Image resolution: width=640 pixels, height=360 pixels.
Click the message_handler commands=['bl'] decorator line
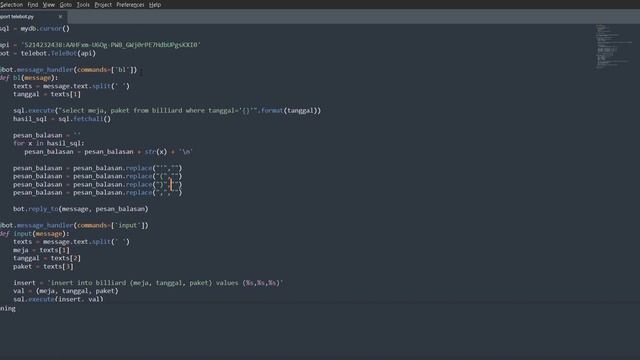(69, 70)
